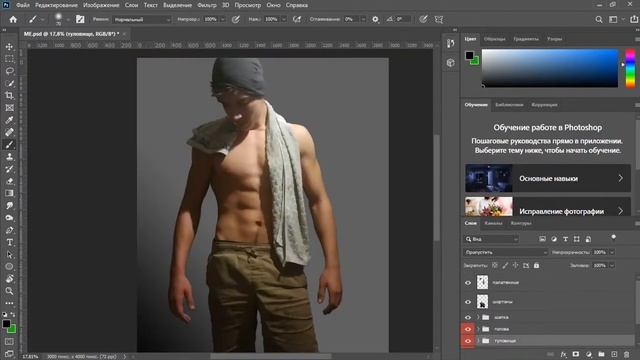Hide the second layer via eye icon
The height and width of the screenshot is (360, 640).
(x=468, y=302)
